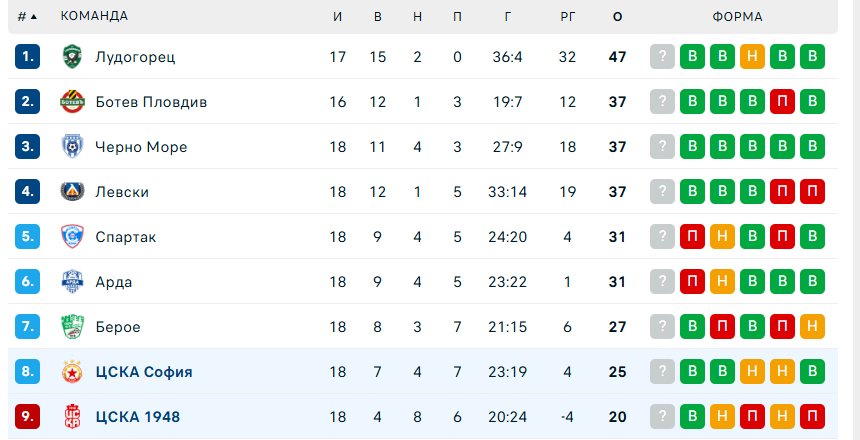This screenshot has height=440, width=860.
Task: Click the ЦСКА София club crest
Action: pos(72,372)
